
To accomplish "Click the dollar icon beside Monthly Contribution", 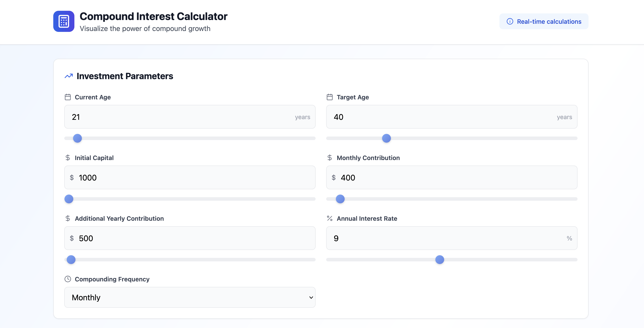I will [329, 157].
